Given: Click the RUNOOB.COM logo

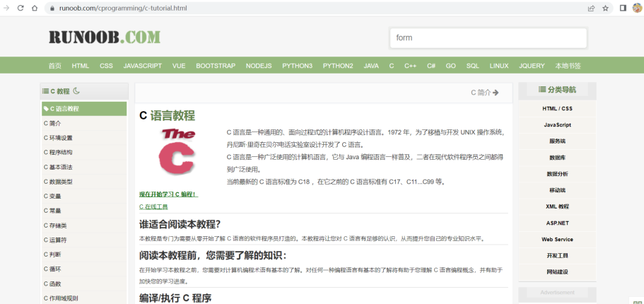Looking at the screenshot, I should pyautogui.click(x=105, y=37).
